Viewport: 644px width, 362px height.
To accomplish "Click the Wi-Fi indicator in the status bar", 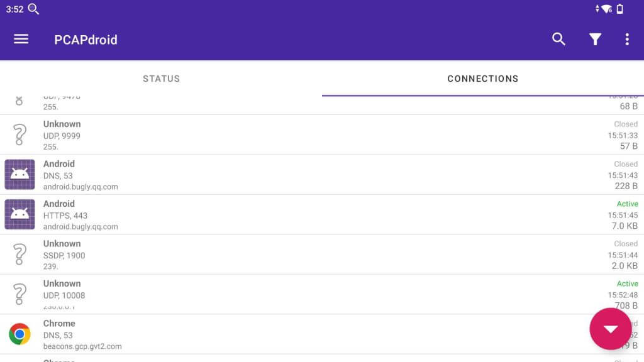I will tap(607, 9).
